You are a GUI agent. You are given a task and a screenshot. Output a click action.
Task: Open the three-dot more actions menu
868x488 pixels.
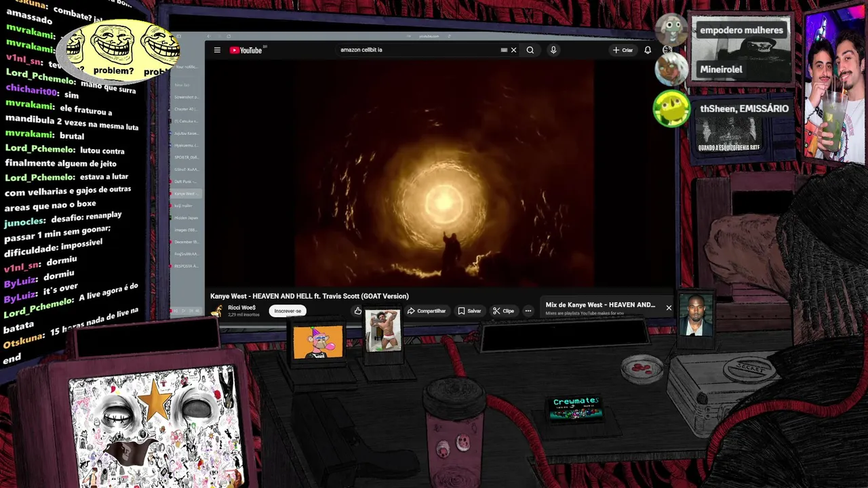tap(528, 311)
